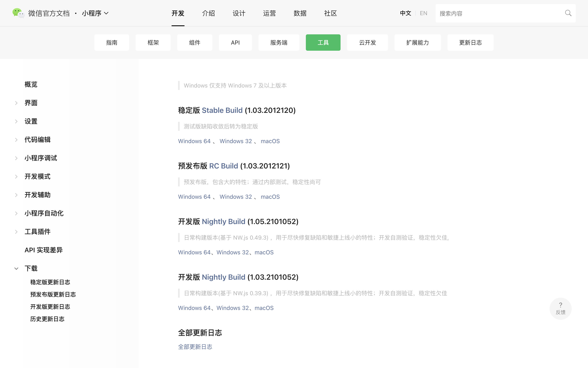This screenshot has width=588, height=368.
Task: Select the 指南 sub-navigation button
Action: (x=111, y=43)
